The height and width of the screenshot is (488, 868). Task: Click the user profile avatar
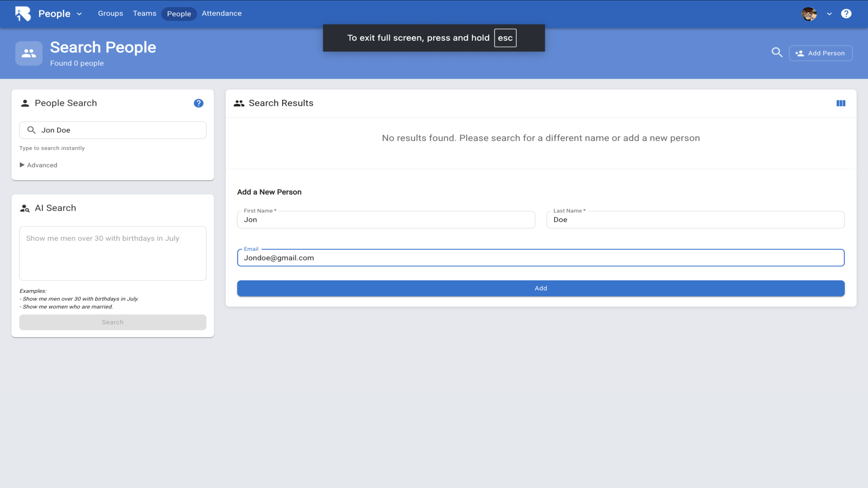[x=809, y=14]
